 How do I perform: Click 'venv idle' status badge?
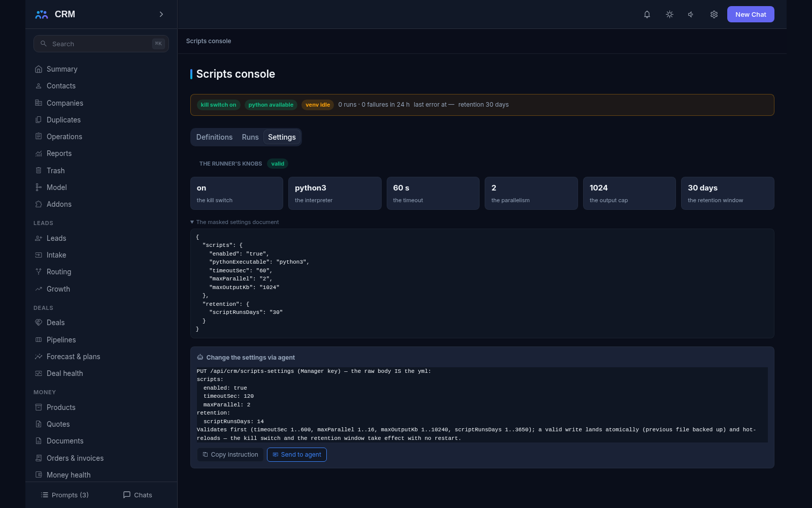pos(318,105)
